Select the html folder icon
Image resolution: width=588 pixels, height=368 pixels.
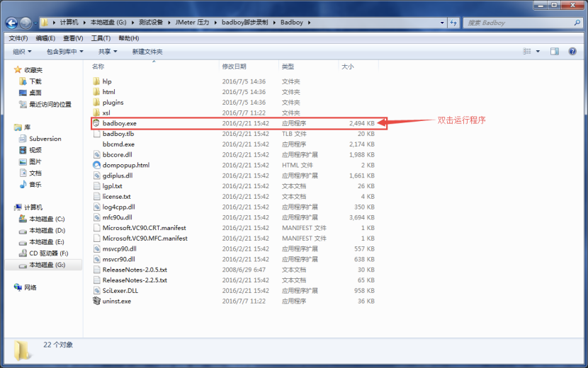(x=96, y=92)
